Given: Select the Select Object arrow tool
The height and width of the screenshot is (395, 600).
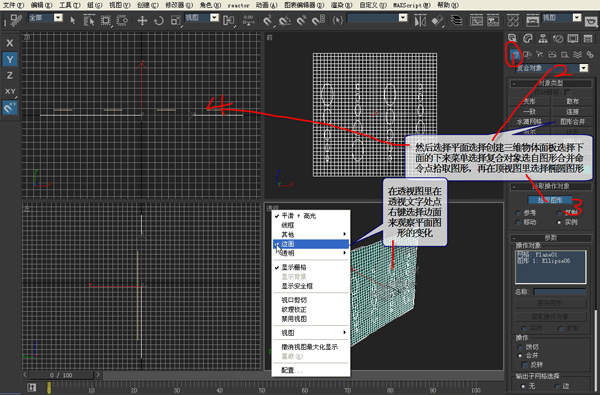Looking at the screenshot, I should pos(73,20).
